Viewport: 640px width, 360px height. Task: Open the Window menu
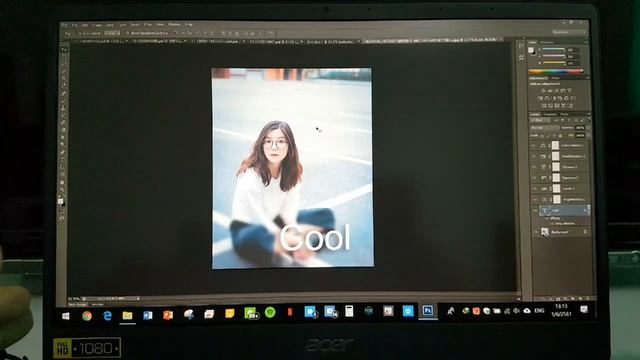[174, 25]
